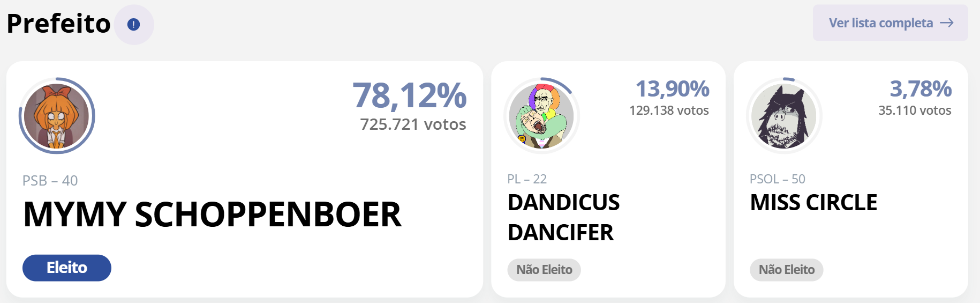The height and width of the screenshot is (303, 980).
Task: Click the arrow icon after Ver lista completa
Action: [x=947, y=23]
